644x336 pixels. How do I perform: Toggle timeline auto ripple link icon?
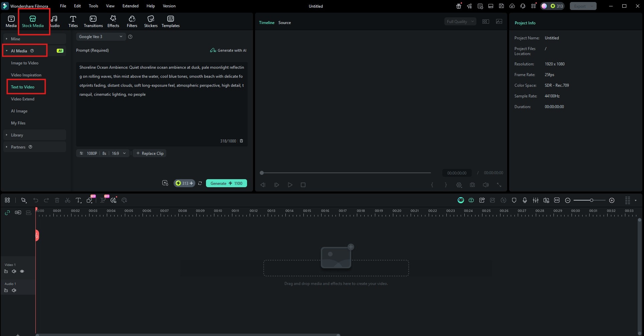(7, 213)
